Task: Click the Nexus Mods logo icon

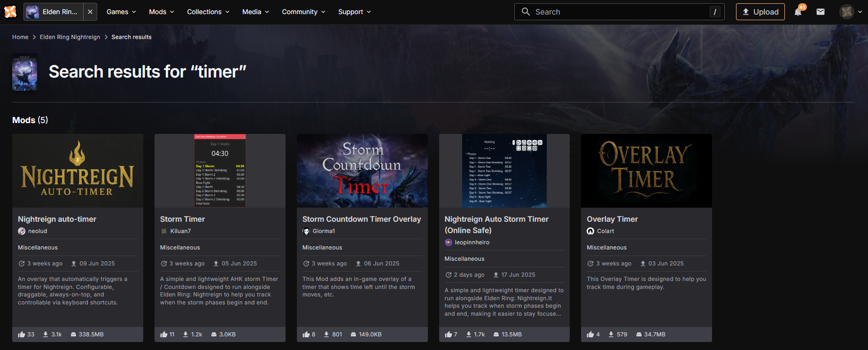Action: click(x=10, y=12)
